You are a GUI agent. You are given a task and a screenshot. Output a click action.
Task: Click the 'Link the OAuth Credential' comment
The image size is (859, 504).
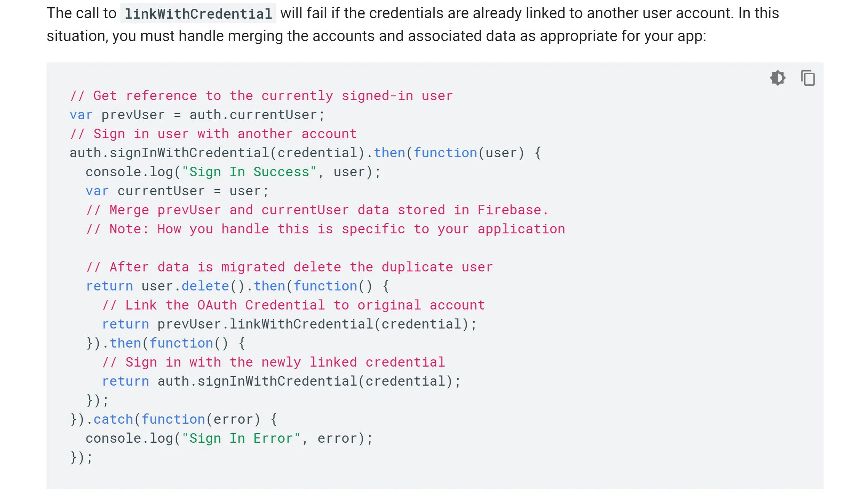pyautogui.click(x=293, y=305)
